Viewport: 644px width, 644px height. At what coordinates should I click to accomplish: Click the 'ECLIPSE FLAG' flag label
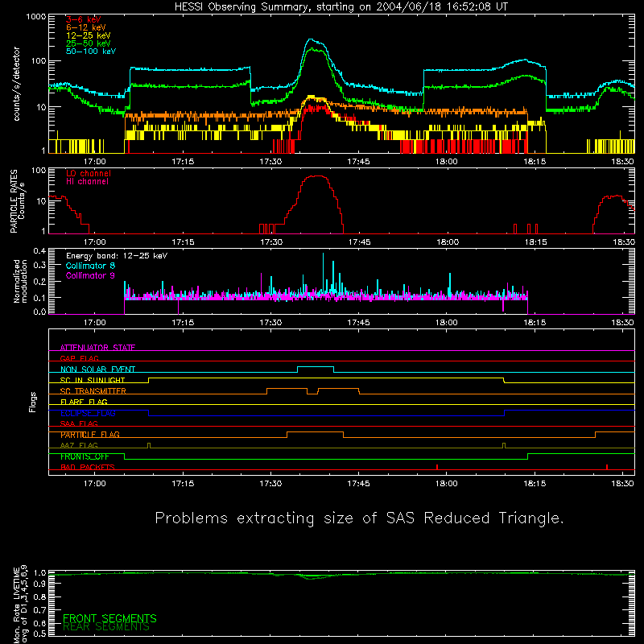click(88, 413)
